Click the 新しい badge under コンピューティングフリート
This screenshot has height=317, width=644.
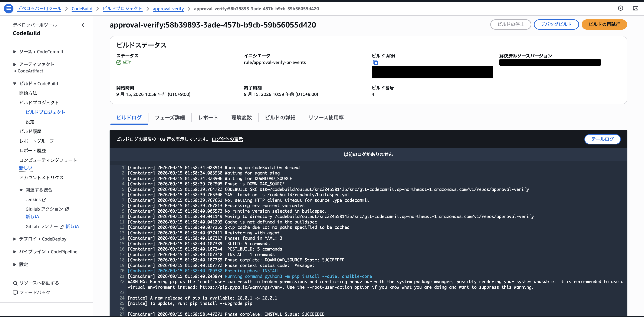click(26, 168)
